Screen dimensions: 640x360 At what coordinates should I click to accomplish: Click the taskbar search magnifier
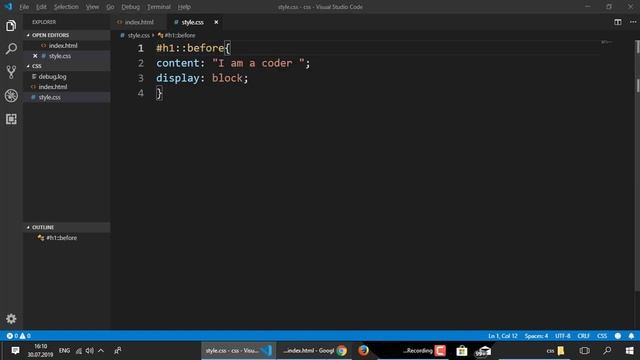[607, 351]
